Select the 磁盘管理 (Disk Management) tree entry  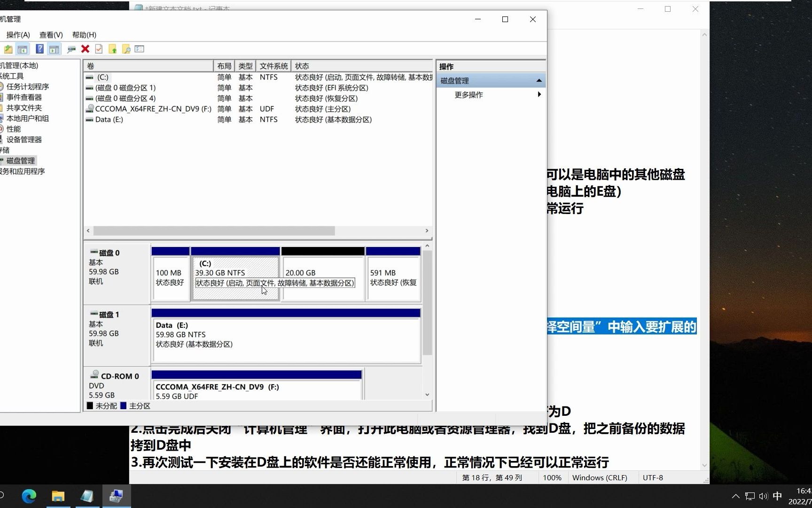coord(20,160)
